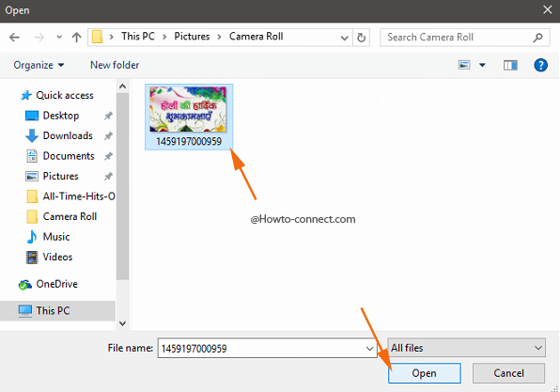This screenshot has width=560, height=392.
Task: Expand chevron after This PC breadcrumb
Action: [x=164, y=38]
